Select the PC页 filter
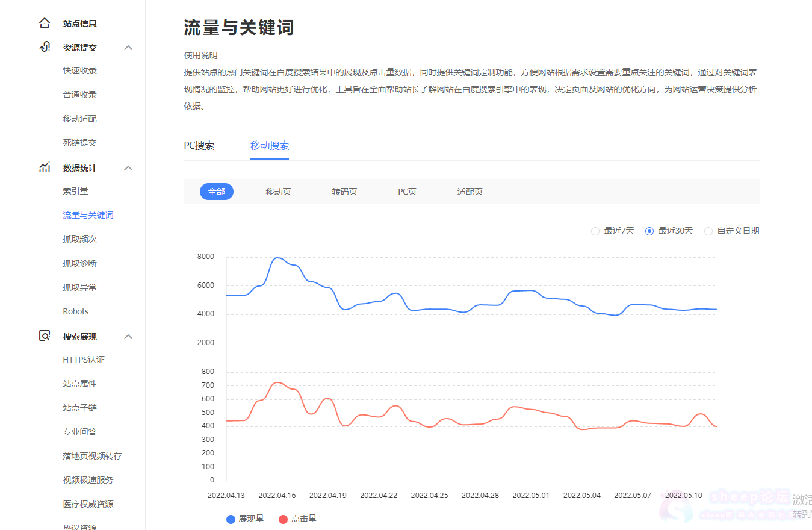Image resolution: width=812 pixels, height=530 pixels. tap(407, 192)
